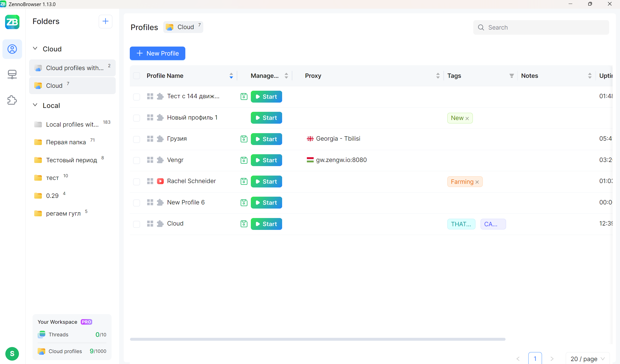
Task: Start the Грузия profile
Action: [x=266, y=139]
